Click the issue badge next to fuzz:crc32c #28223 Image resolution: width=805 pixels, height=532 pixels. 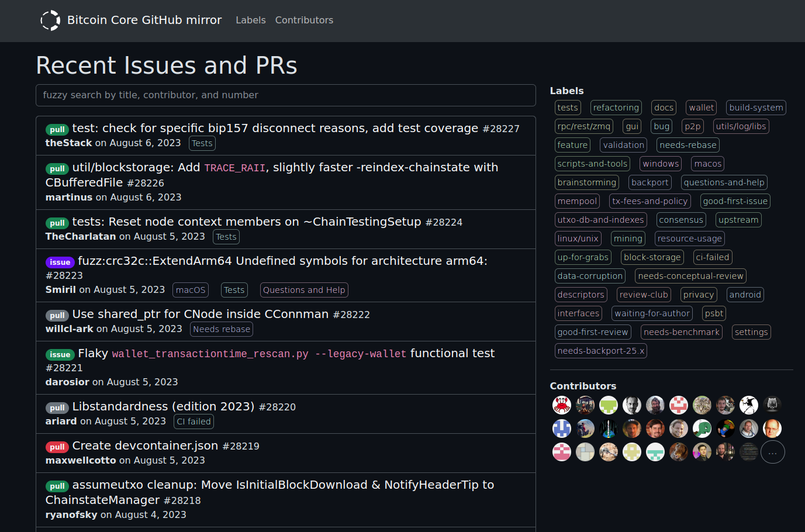(x=60, y=262)
